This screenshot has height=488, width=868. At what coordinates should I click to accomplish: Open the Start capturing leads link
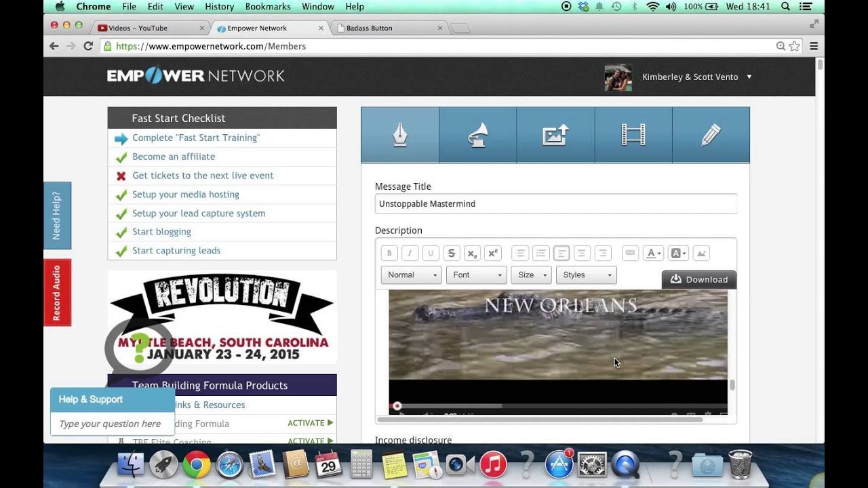click(x=176, y=251)
